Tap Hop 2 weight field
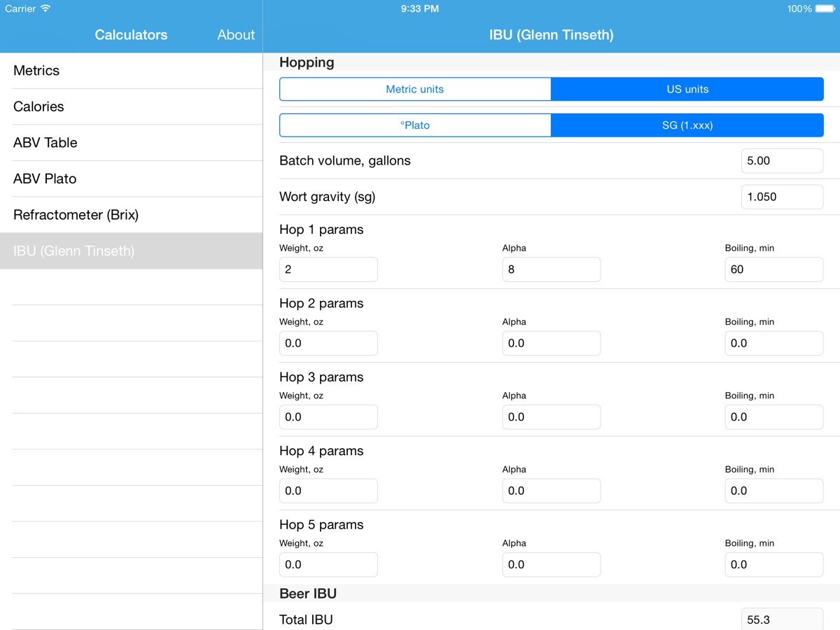 pyautogui.click(x=328, y=344)
